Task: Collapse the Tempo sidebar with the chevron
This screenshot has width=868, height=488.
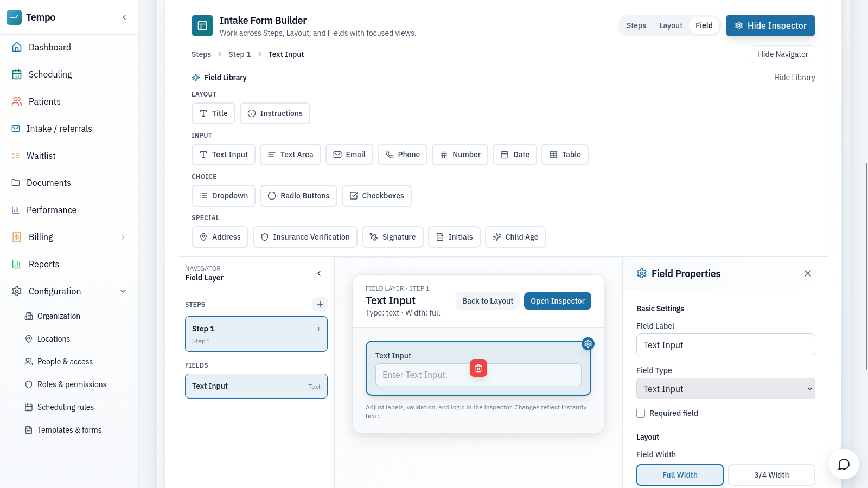Action: point(124,17)
